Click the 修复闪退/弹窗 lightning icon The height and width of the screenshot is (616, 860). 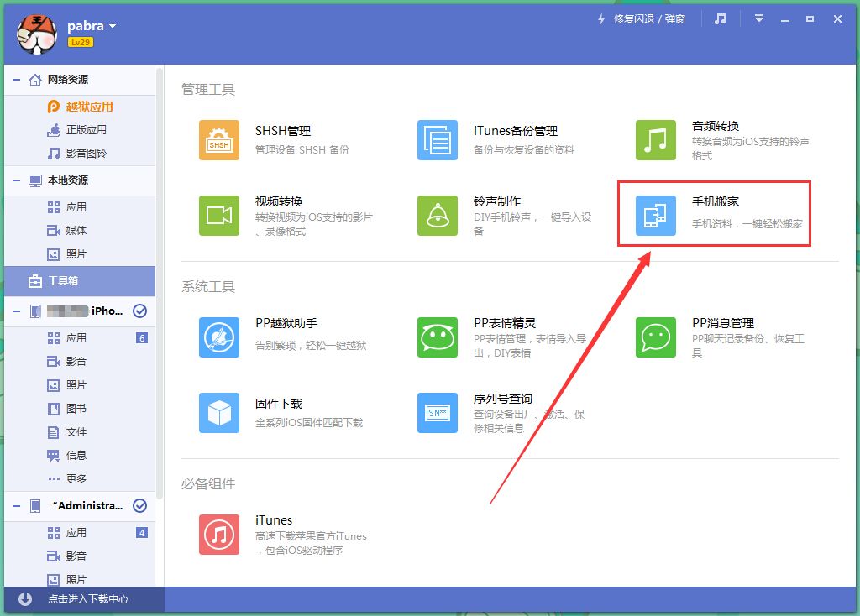(x=601, y=19)
